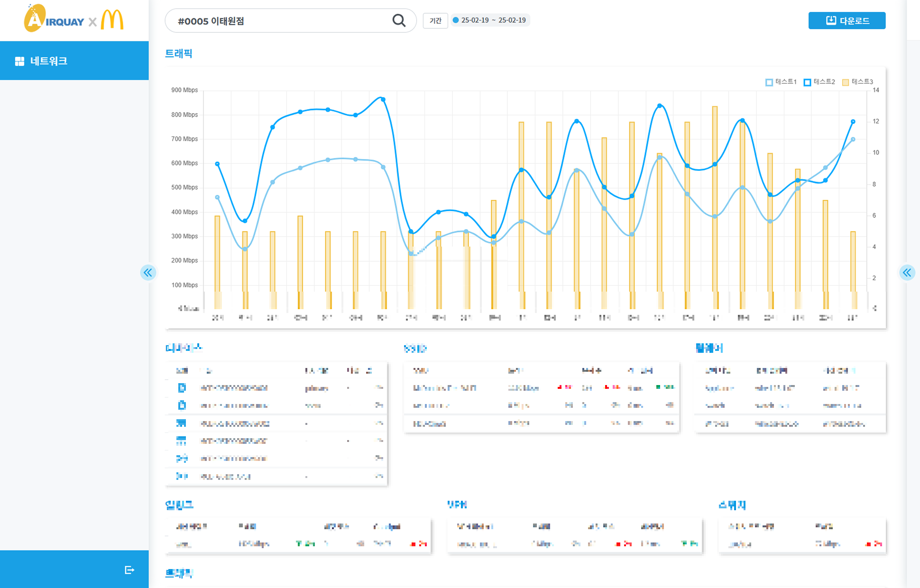The width and height of the screenshot is (920, 588).
Task: Open the 네트워크 menu item
Action: coord(48,61)
